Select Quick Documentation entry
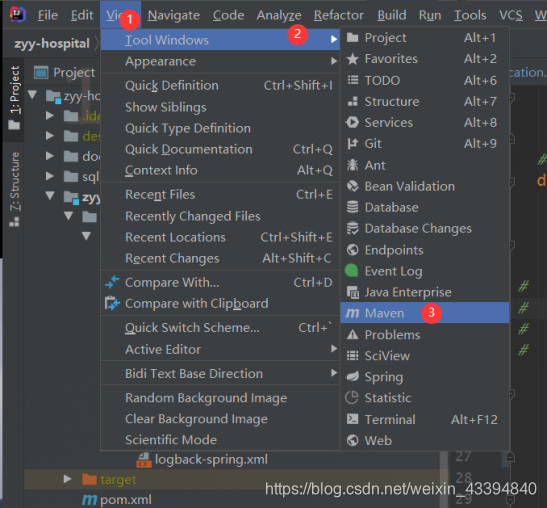The image size is (547, 508). [220, 149]
